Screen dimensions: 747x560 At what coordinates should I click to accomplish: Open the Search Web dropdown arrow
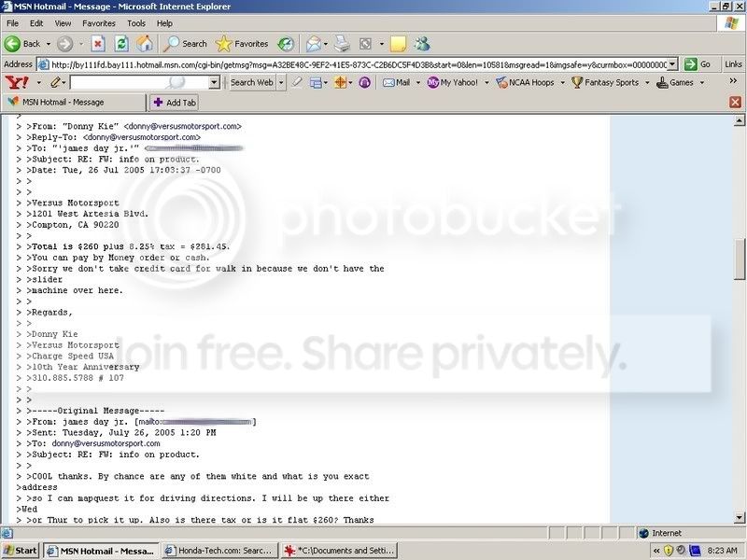pyautogui.click(x=279, y=82)
